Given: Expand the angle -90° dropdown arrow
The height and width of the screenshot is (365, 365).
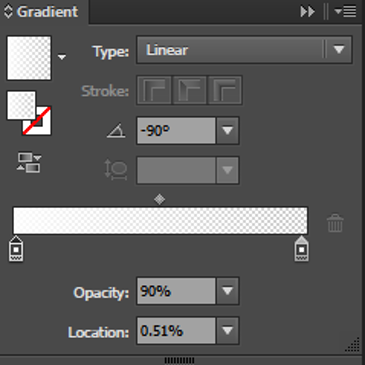Looking at the screenshot, I should [228, 130].
